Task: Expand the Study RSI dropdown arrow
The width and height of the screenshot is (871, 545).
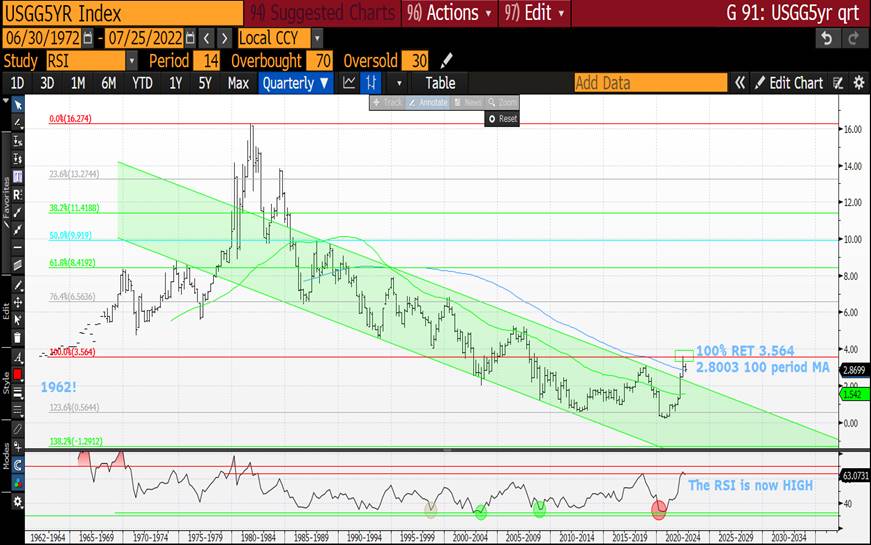Action: click(132, 61)
